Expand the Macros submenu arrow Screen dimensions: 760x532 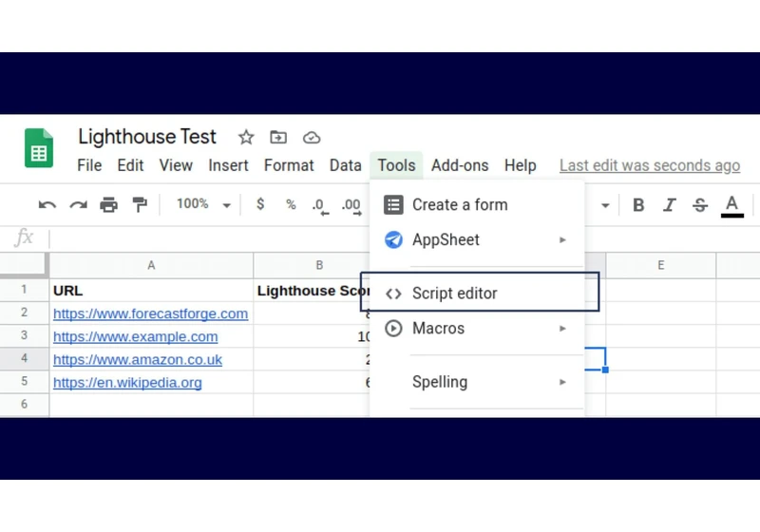click(x=562, y=329)
